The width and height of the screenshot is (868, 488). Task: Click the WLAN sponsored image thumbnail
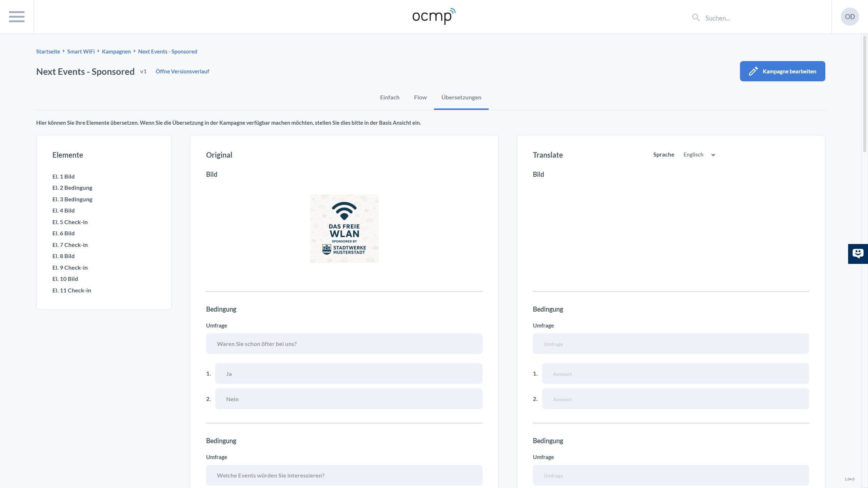pyautogui.click(x=344, y=228)
